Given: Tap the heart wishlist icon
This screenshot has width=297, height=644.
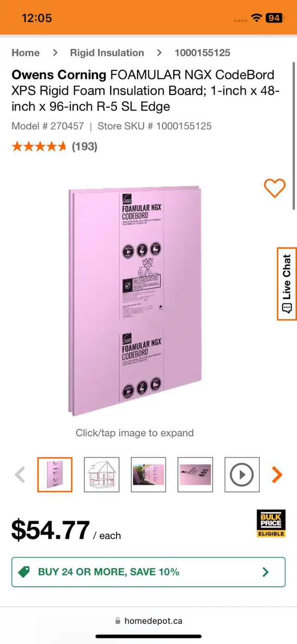Looking at the screenshot, I should 275,188.
